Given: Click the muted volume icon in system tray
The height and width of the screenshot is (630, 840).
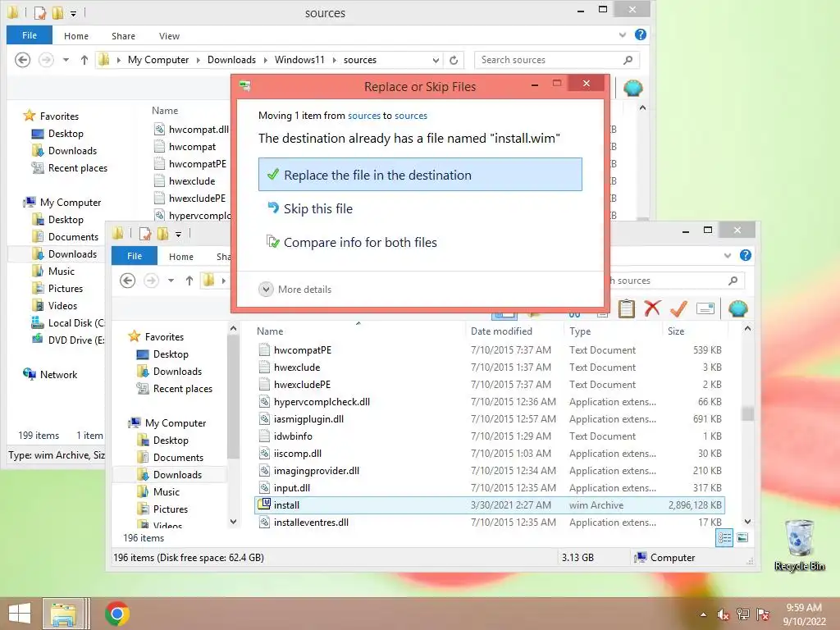Looking at the screenshot, I should [724, 614].
